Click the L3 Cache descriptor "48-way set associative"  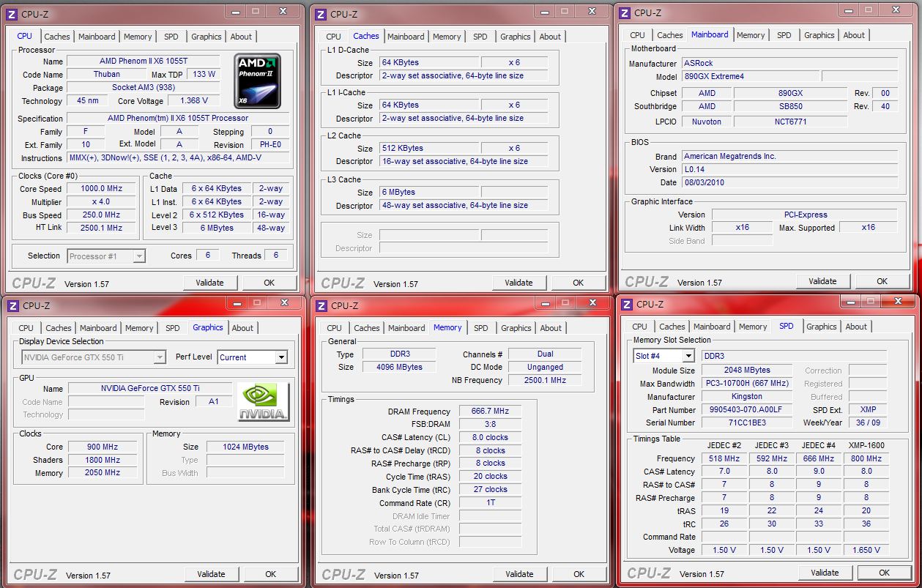click(463, 206)
